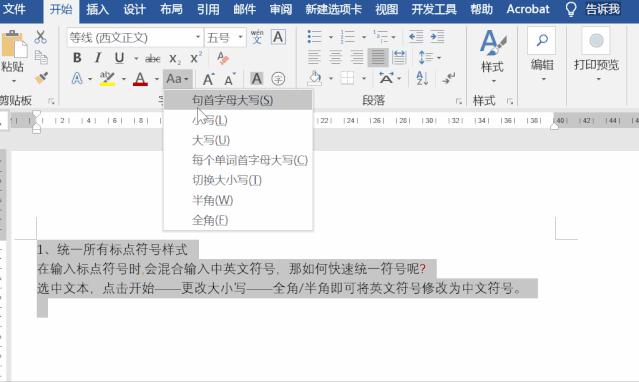The height and width of the screenshot is (382, 639).
Task: Apply character shading icon
Action: pos(257,79)
